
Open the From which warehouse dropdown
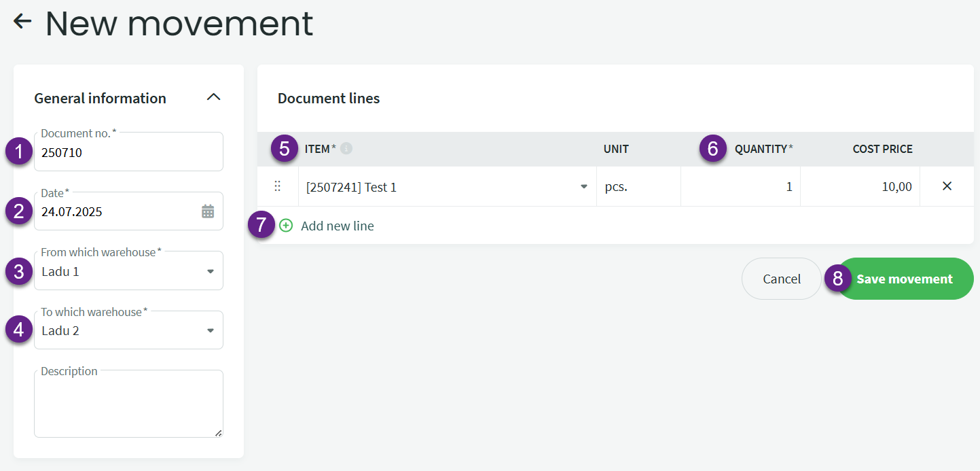pos(210,271)
